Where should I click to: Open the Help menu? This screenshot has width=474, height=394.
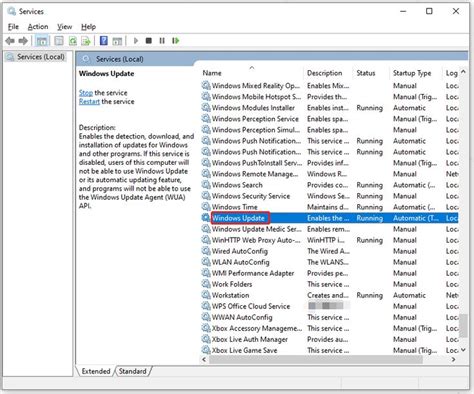coord(88,27)
